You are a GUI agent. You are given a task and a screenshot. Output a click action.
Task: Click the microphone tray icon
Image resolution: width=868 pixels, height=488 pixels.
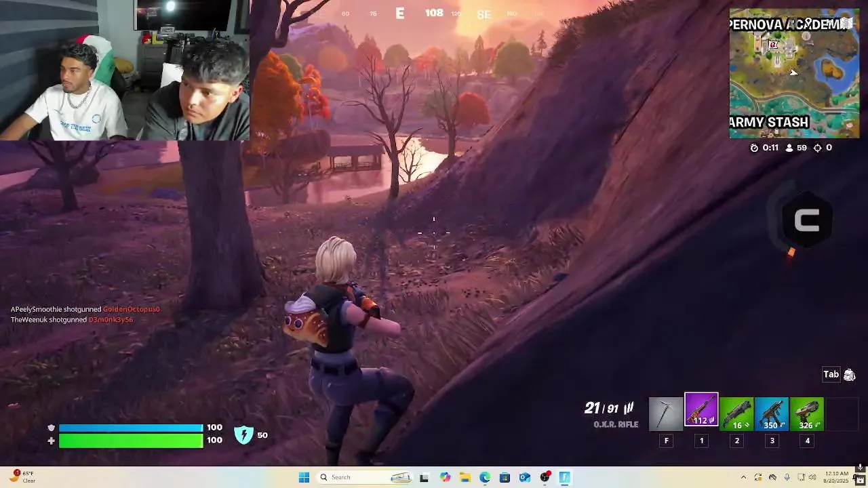(x=787, y=477)
